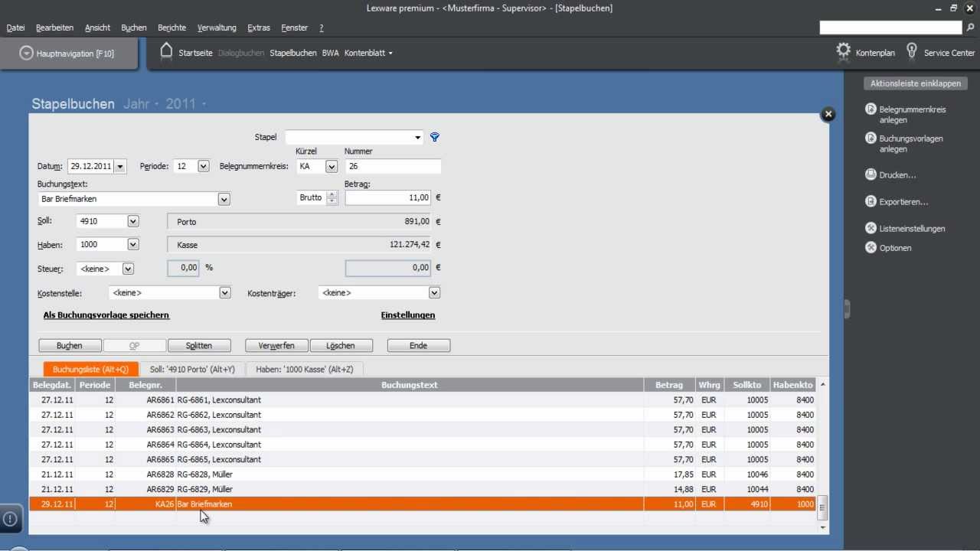The width and height of the screenshot is (980, 551).
Task: Click the Kontenplan gear icon
Action: pos(843,52)
